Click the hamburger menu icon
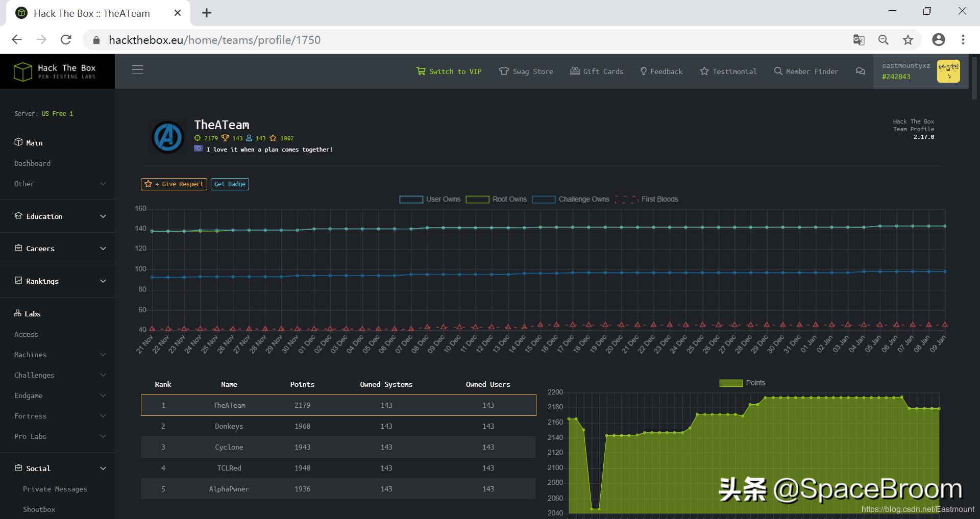Viewport: 980px width, 519px height. [x=137, y=69]
